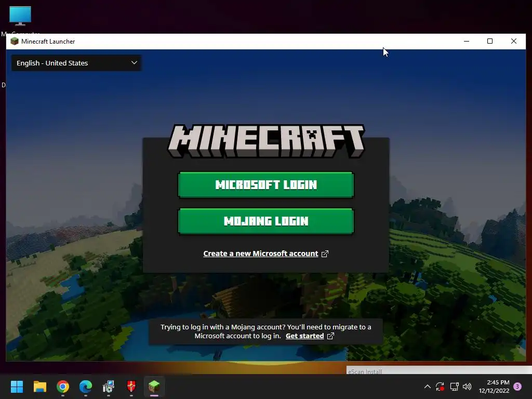
Task: Click the sync update tray icon
Action: (440, 387)
